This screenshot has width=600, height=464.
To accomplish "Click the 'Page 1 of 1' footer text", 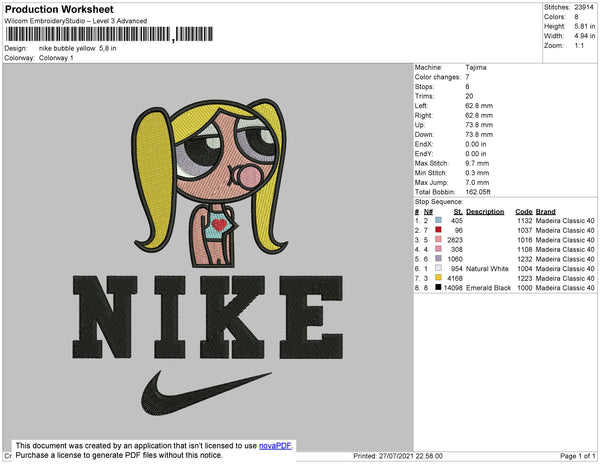I will tap(577, 456).
